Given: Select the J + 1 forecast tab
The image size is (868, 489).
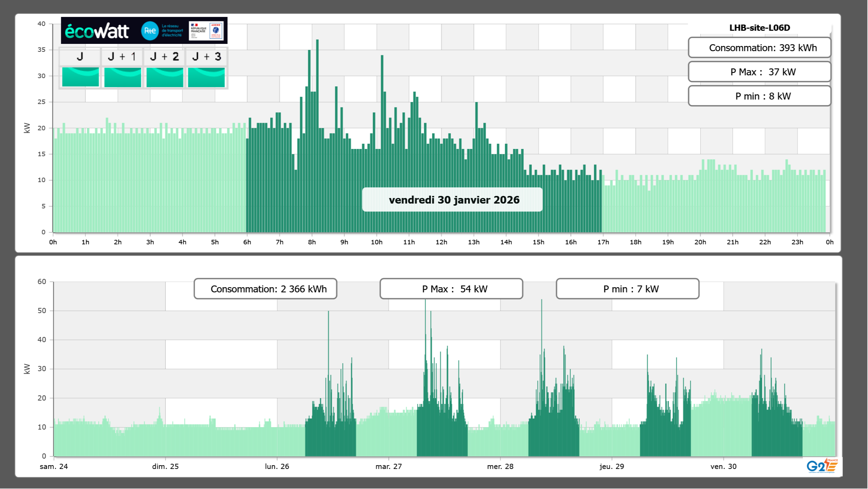Looking at the screenshot, I should pyautogui.click(x=122, y=56).
